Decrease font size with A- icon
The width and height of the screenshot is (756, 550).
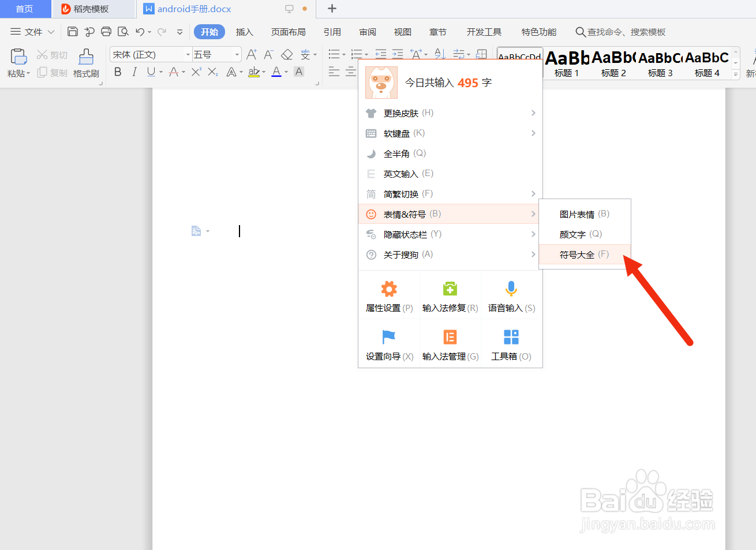click(x=268, y=54)
